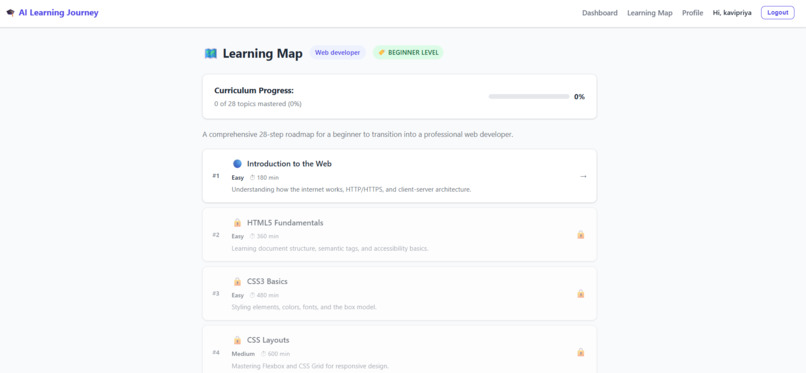The width and height of the screenshot is (806, 373).
Task: Click the Easy label under Introduction to the Web
Action: [237, 178]
